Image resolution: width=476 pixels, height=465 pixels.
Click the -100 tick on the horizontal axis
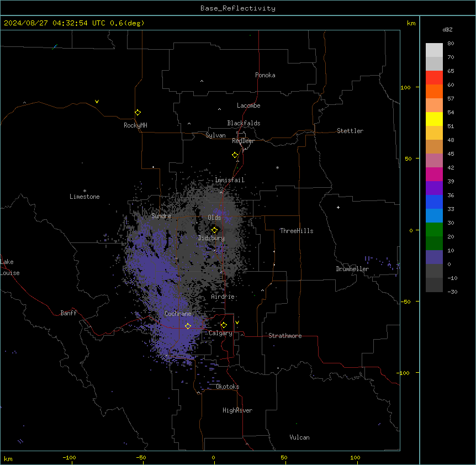[x=69, y=457]
